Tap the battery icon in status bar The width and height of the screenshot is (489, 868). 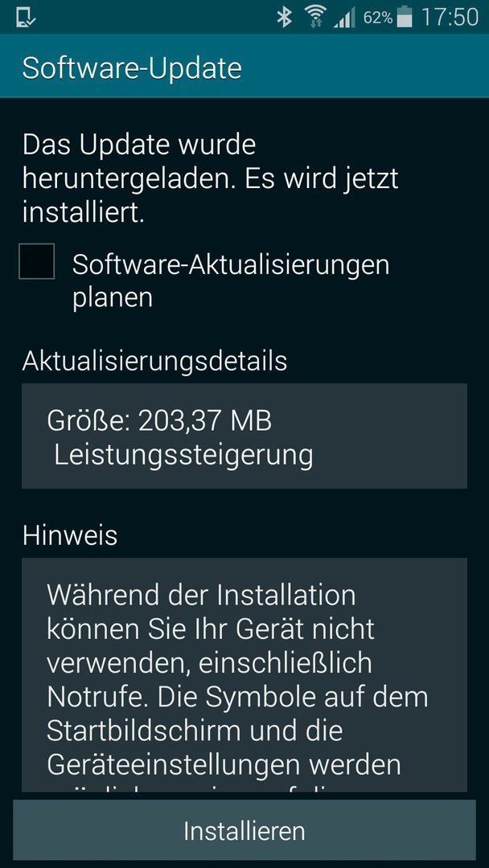[x=405, y=17]
